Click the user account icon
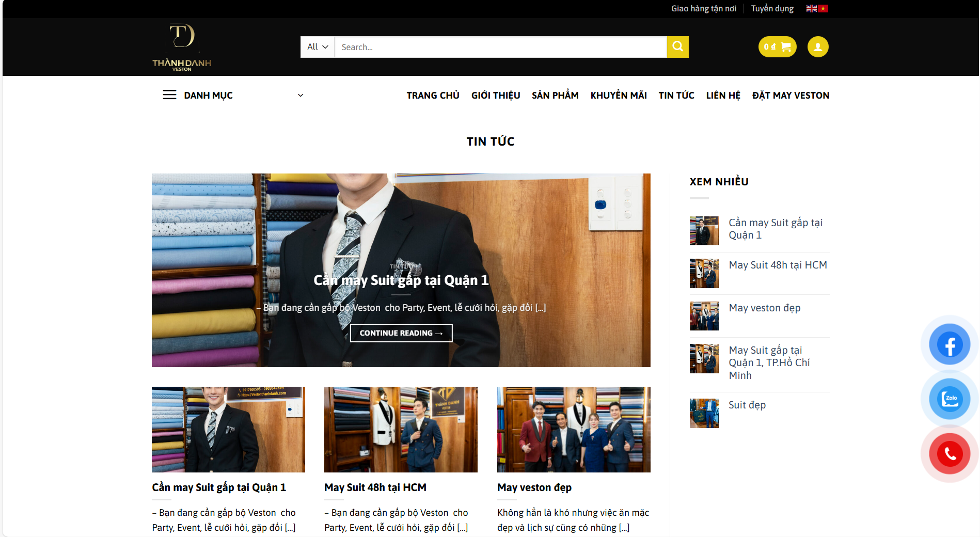 coord(818,47)
